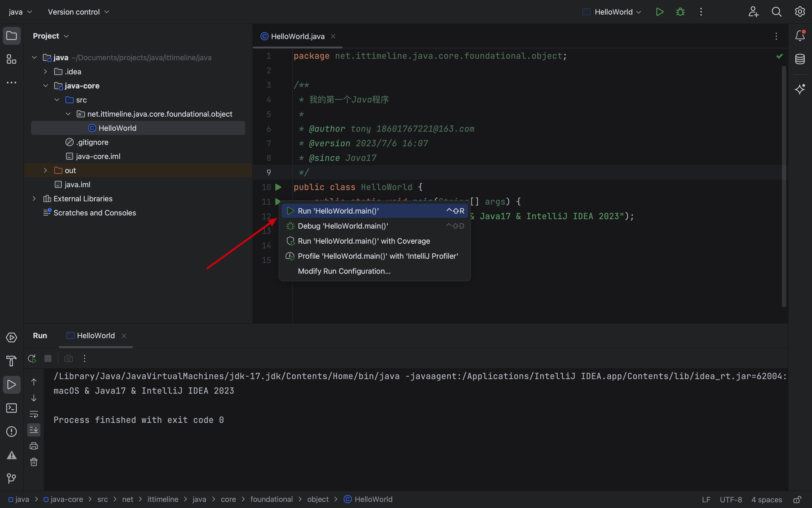This screenshot has height=508, width=812.
Task: Open More Actions vertical dots in toolbar
Action: pos(701,12)
